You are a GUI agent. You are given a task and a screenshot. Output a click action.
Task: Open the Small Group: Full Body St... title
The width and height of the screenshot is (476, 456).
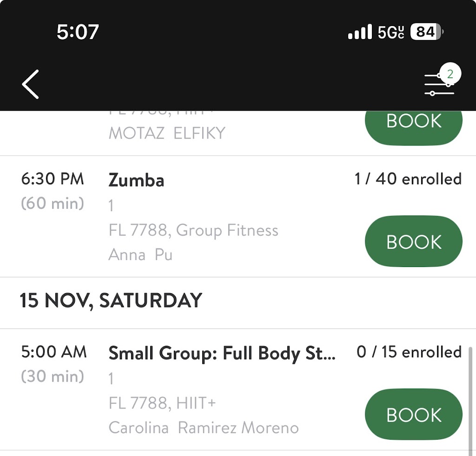click(222, 354)
